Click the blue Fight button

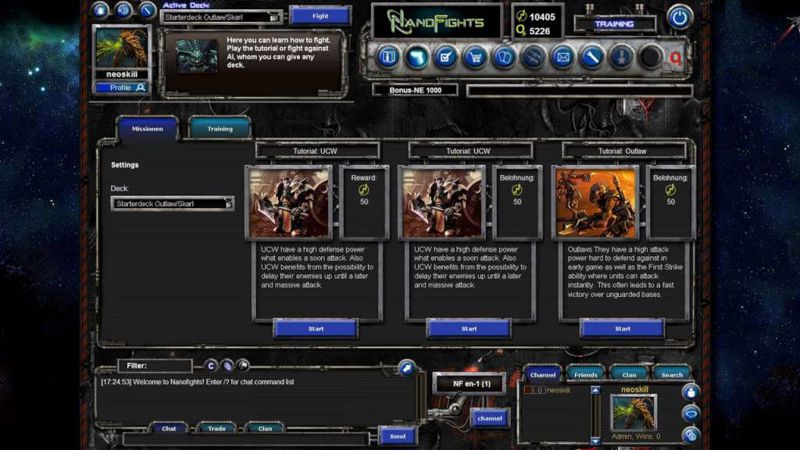coord(320,16)
